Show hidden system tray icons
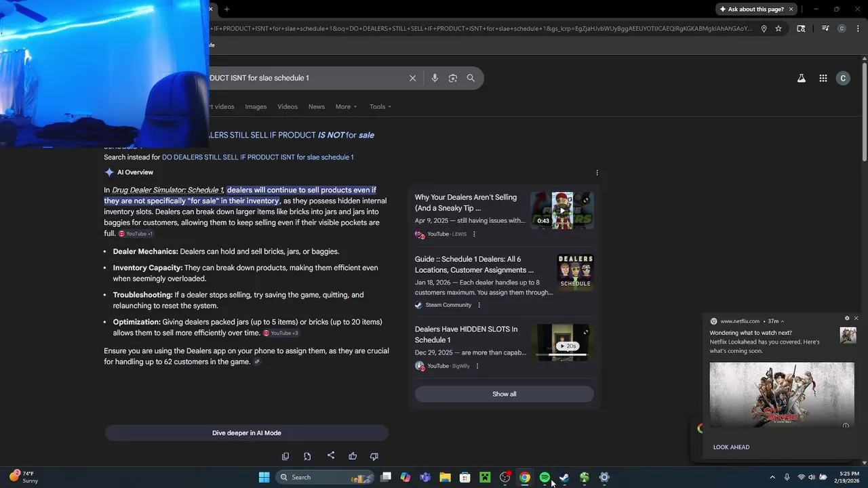 772,478
